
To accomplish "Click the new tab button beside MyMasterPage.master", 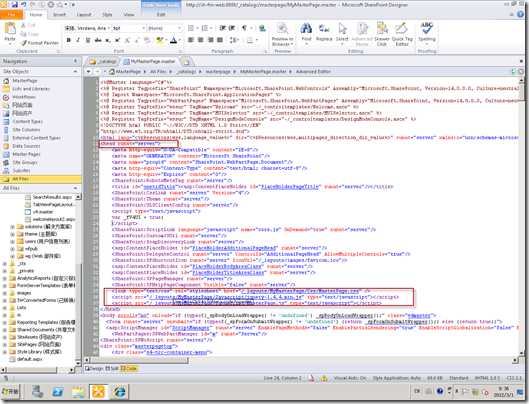I will (186, 61).
